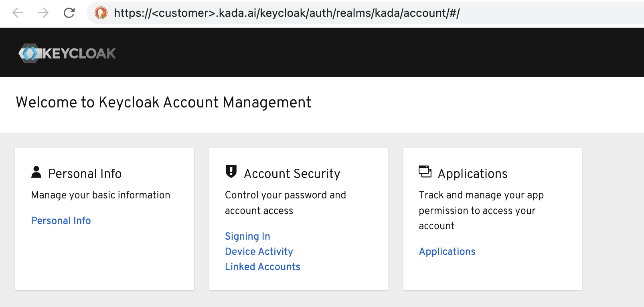This screenshot has width=644, height=307.
Task: Click the Account Security card heading
Action: [x=292, y=174]
